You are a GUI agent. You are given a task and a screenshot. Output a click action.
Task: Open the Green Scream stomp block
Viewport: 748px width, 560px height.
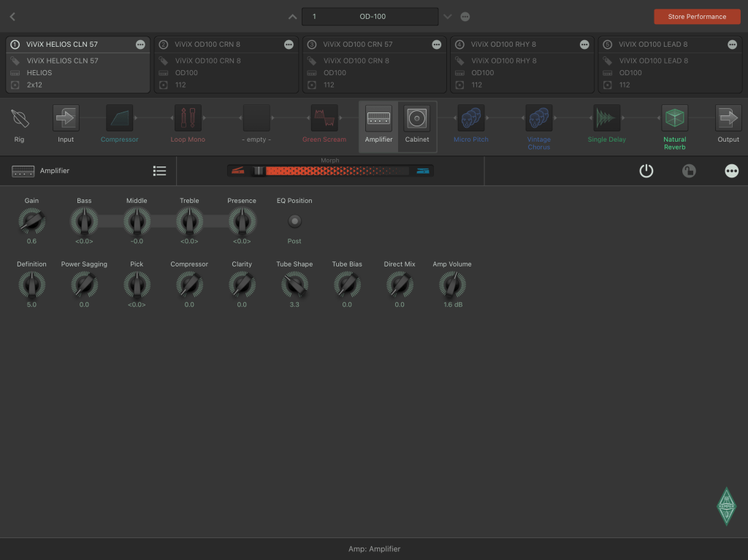coord(324,118)
